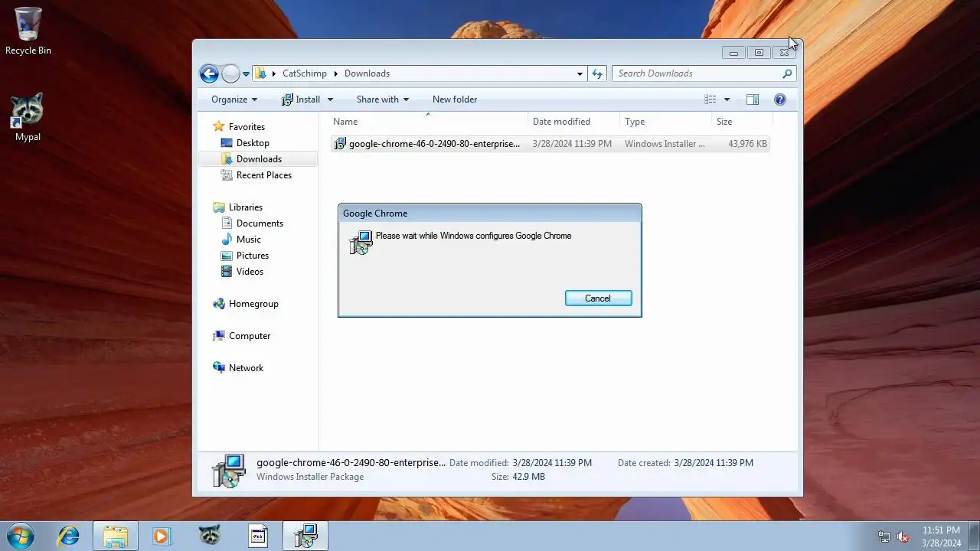
Task: Open the More view options arrow
Action: pos(727,99)
